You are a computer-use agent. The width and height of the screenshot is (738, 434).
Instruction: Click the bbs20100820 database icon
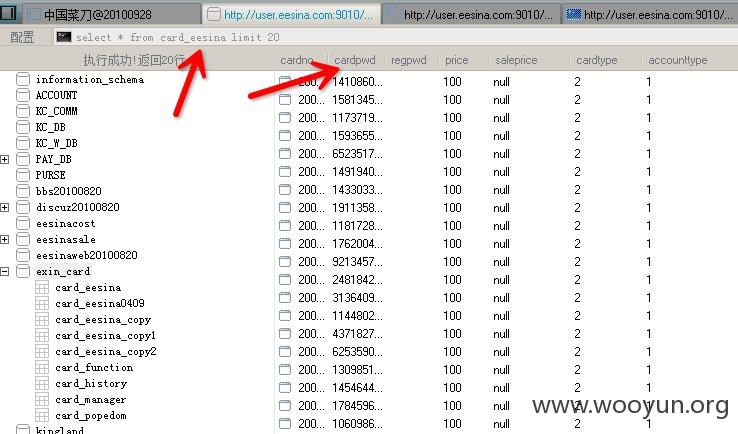[23, 191]
